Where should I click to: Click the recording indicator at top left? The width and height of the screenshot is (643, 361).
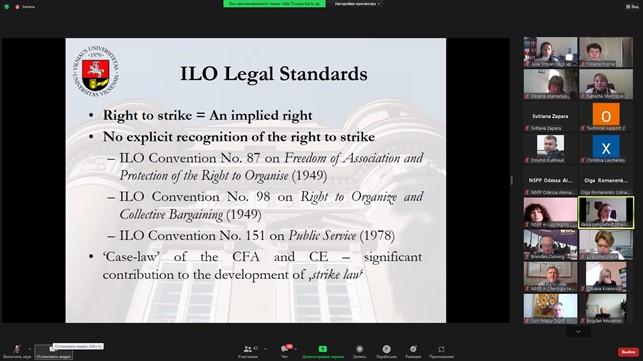click(25, 7)
